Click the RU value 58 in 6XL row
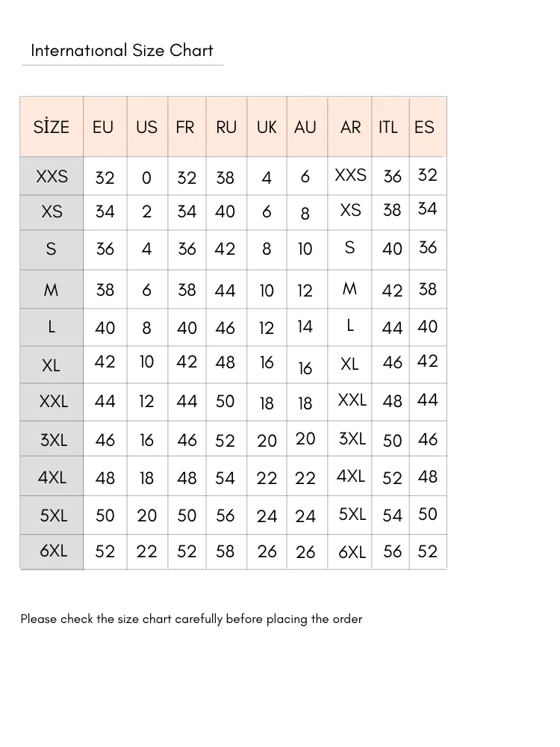Image resolution: width=560 pixels, height=747 pixels. coord(225,551)
